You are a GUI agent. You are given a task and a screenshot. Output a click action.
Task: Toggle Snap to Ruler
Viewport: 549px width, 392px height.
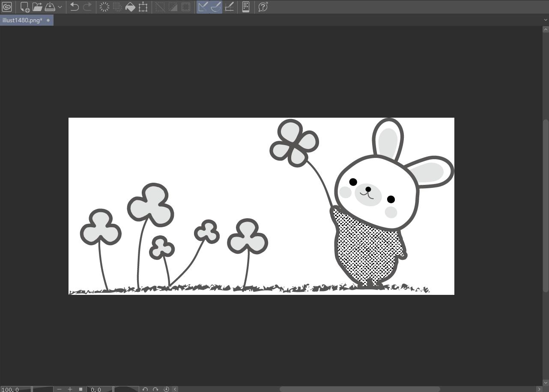point(203,7)
